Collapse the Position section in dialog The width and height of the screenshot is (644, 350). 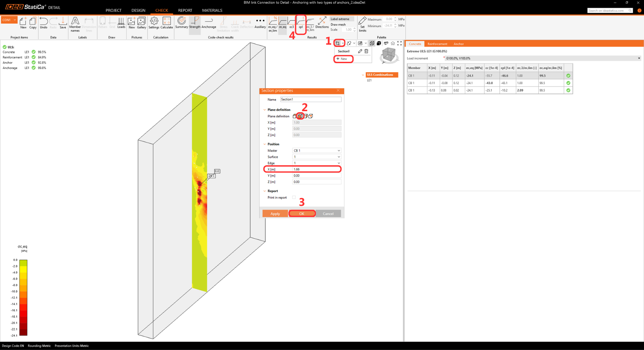pyautogui.click(x=265, y=144)
